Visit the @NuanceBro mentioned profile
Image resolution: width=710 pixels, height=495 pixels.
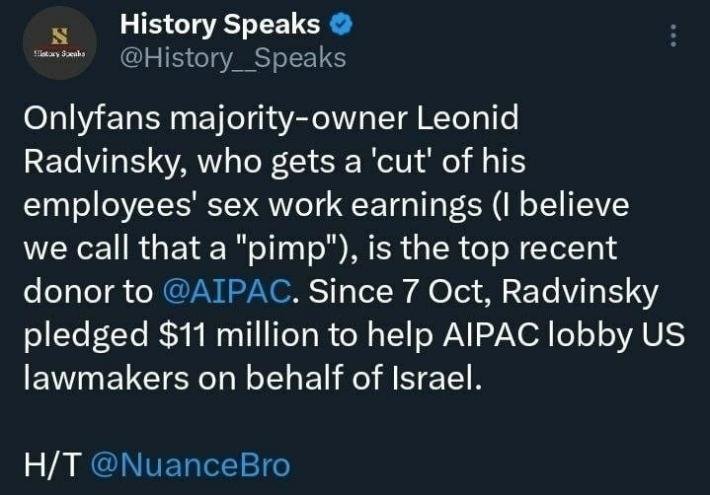coord(190,464)
